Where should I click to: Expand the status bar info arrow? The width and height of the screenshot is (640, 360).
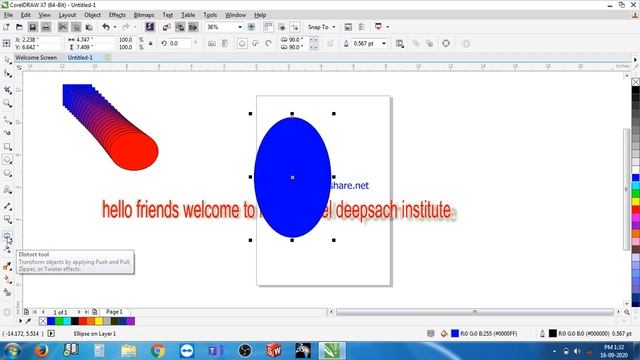point(51,333)
